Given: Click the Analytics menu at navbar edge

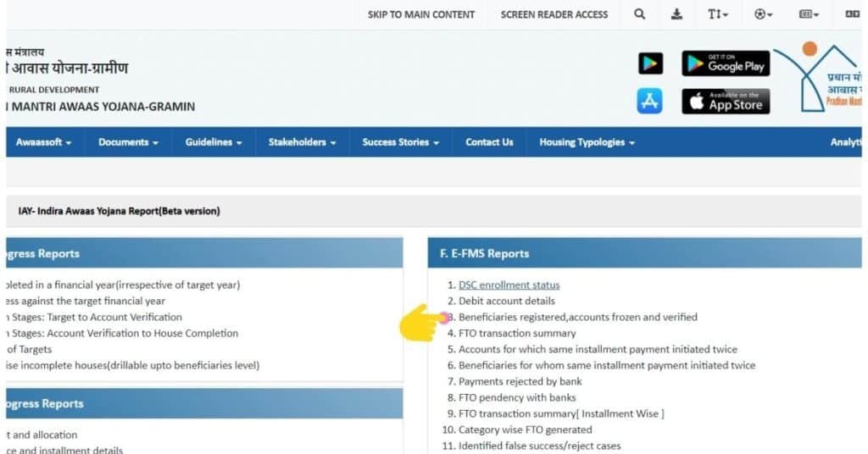Looking at the screenshot, I should (x=845, y=142).
